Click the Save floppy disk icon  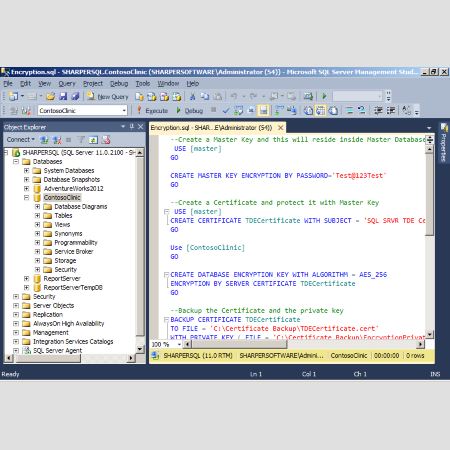pos(63,97)
